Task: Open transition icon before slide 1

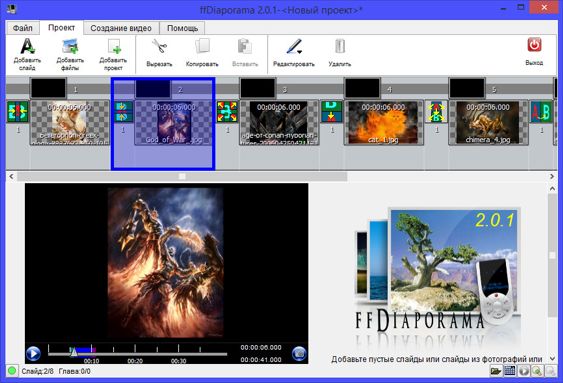Action: coord(18,112)
